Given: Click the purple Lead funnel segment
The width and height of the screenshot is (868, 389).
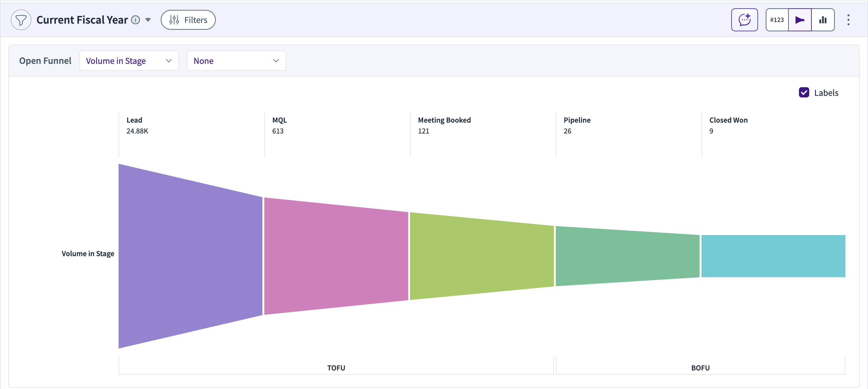Looking at the screenshot, I should (x=190, y=256).
